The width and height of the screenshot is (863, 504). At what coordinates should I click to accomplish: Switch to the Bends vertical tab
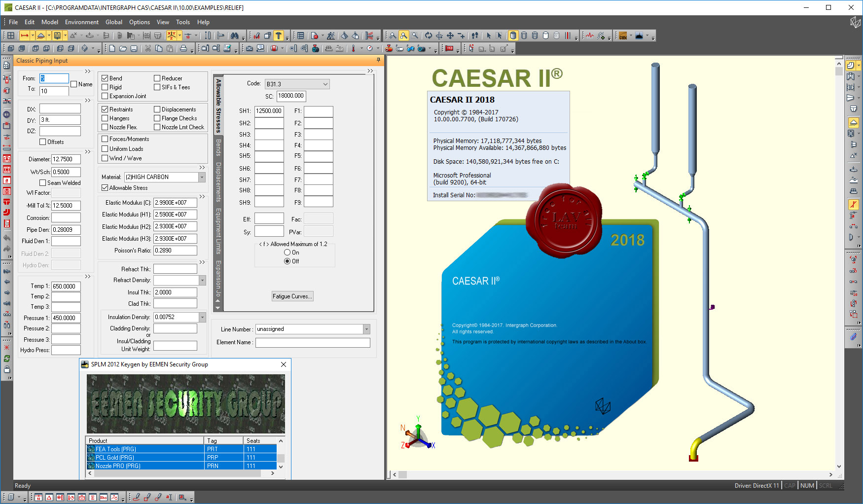click(218, 147)
